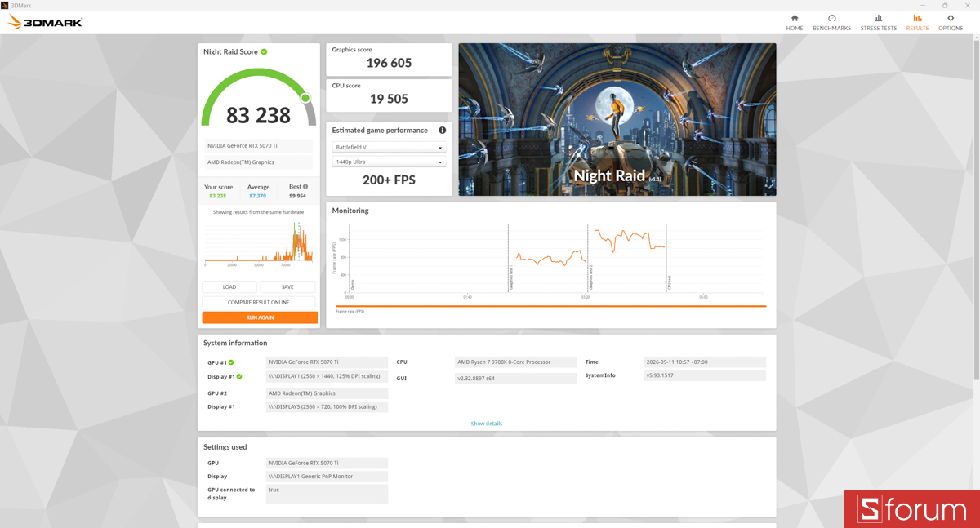Open the HOME tab
Viewport: 980px width, 528px height.
click(x=794, y=23)
